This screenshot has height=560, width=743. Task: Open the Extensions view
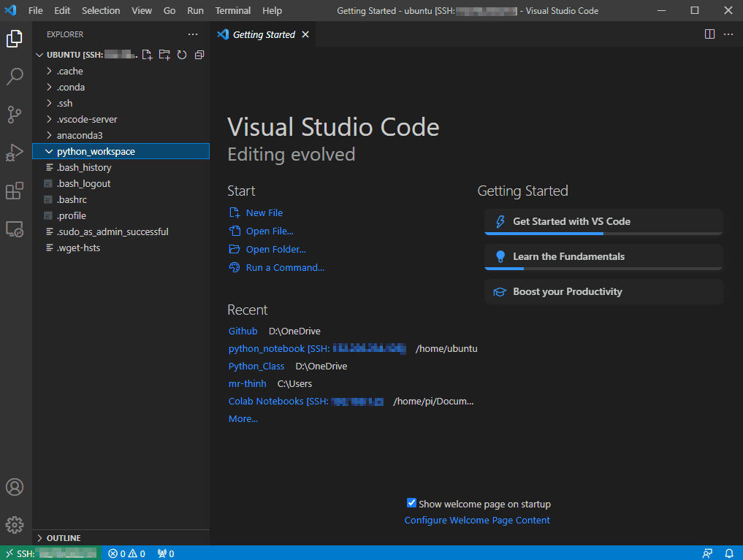pyautogui.click(x=14, y=191)
